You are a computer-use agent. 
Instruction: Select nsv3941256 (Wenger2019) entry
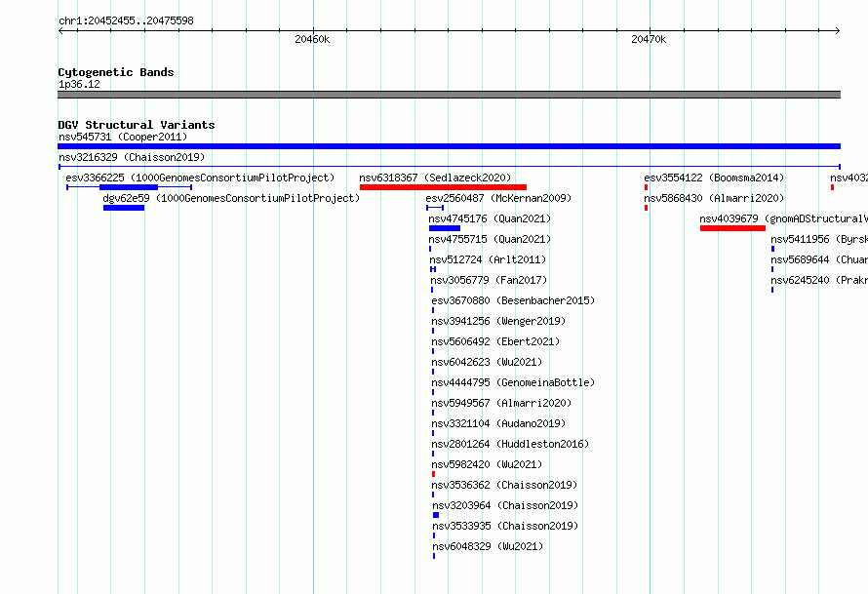click(498, 321)
